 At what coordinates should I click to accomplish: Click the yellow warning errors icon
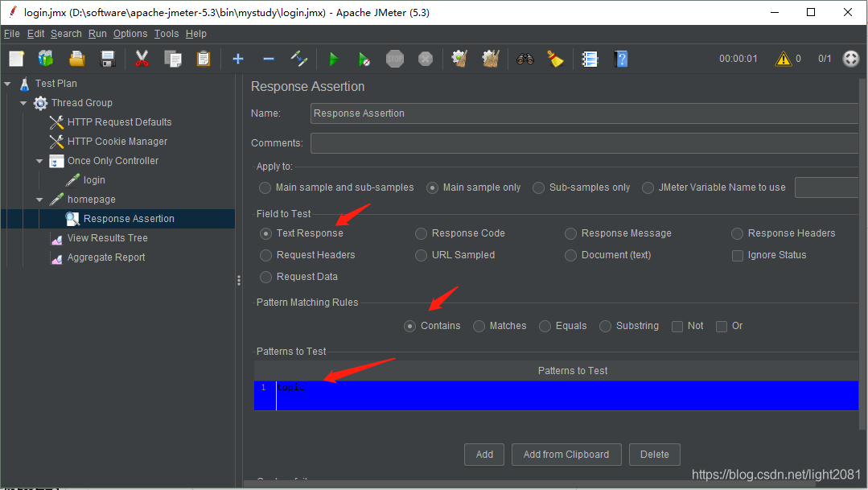(x=784, y=59)
